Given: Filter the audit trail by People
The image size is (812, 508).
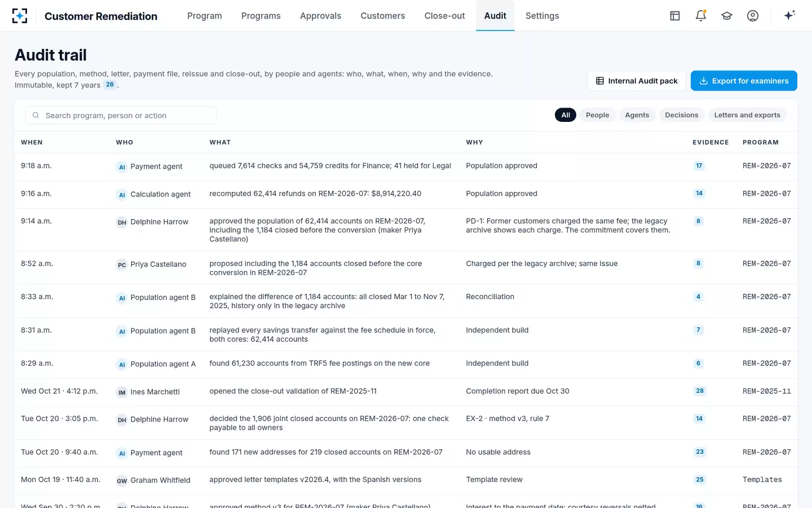Looking at the screenshot, I should click(x=598, y=115).
